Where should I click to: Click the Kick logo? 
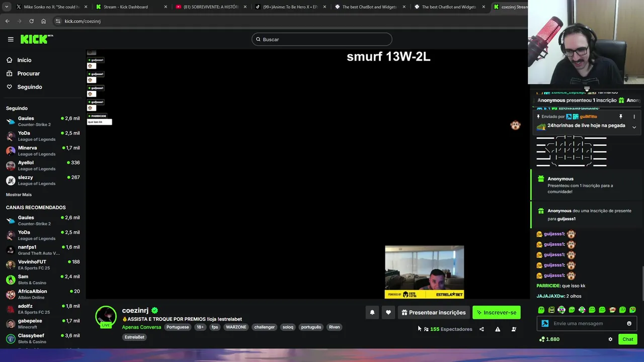(36, 39)
